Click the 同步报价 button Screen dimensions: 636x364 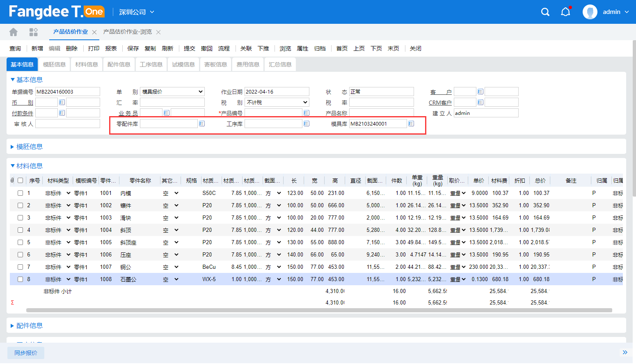click(26, 353)
